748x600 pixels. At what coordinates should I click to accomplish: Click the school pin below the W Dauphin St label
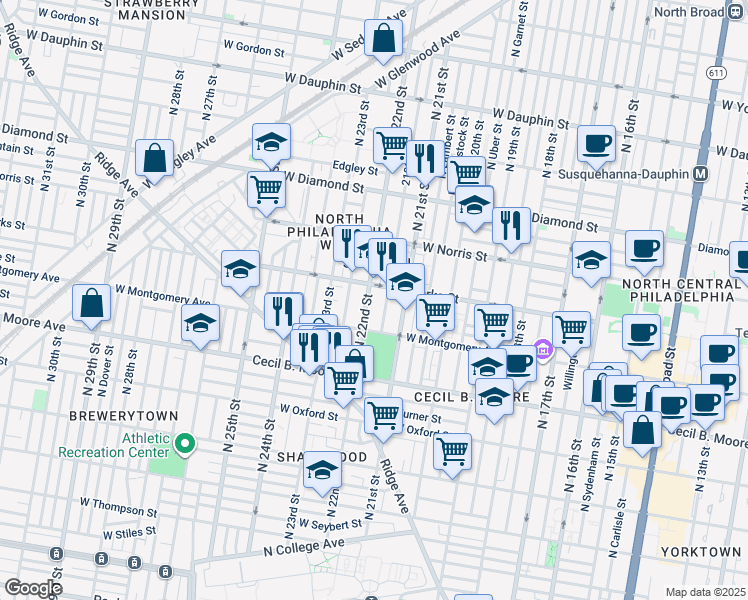pos(271,144)
